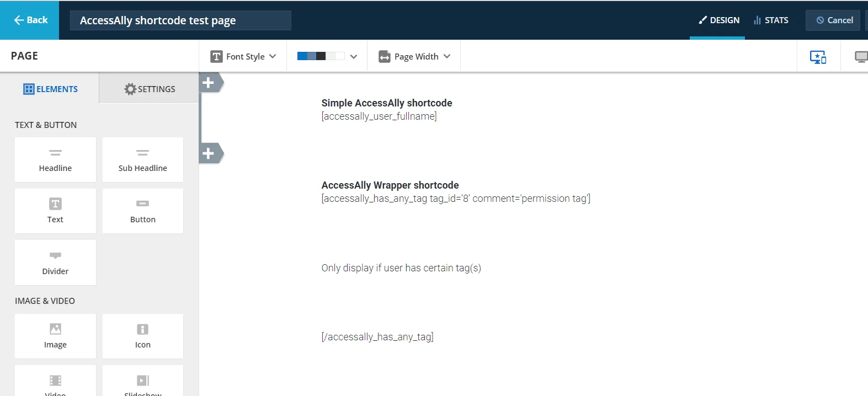Edit the page title 'AccessAlly shortcode test page'
868x396 pixels.
tap(180, 20)
